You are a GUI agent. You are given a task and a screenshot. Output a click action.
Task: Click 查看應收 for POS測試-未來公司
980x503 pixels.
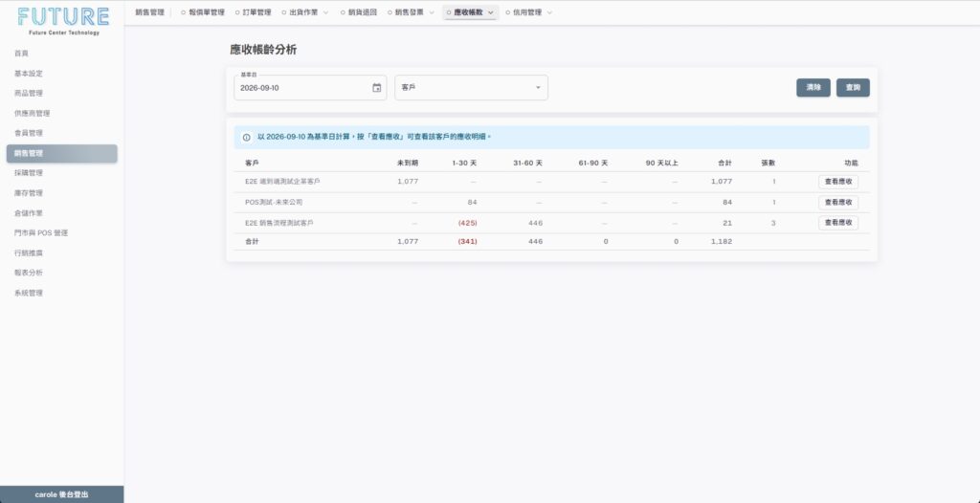838,203
